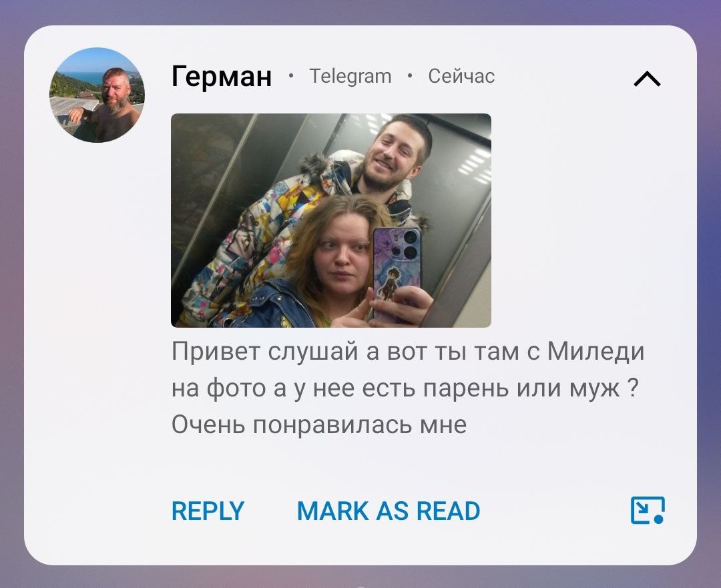This screenshot has width=721, height=588.
Task: Tap the sender name Герман
Action: click(x=221, y=76)
